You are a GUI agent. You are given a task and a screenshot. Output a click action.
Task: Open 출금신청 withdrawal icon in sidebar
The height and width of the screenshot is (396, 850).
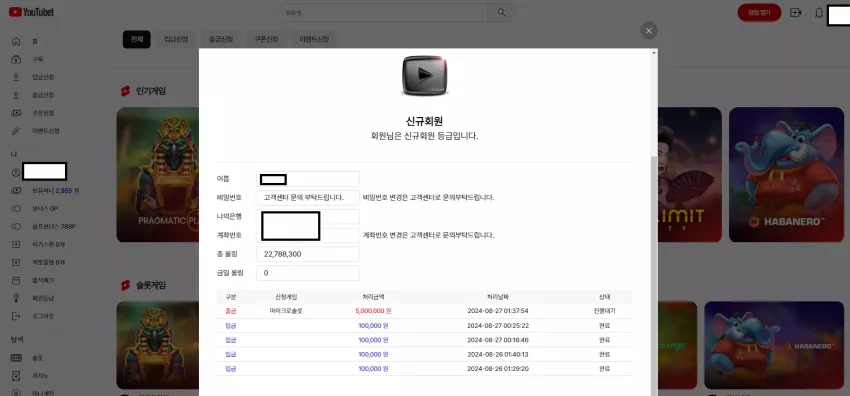(x=16, y=95)
